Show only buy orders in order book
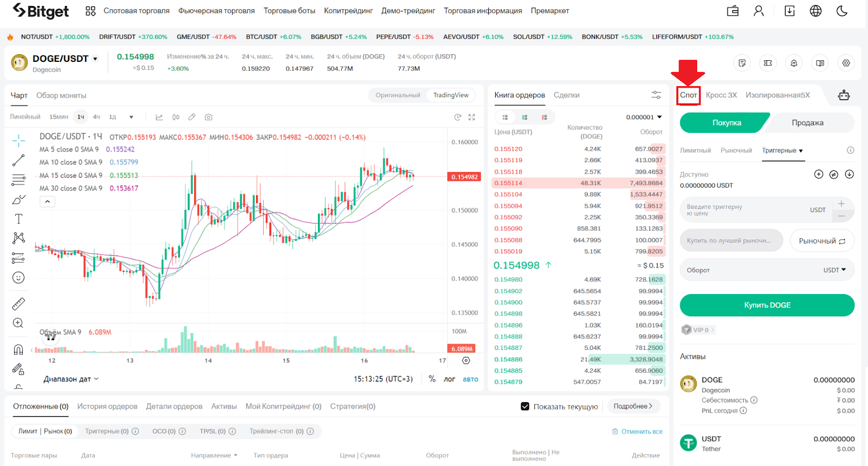This screenshot has width=868, height=466. [x=525, y=117]
